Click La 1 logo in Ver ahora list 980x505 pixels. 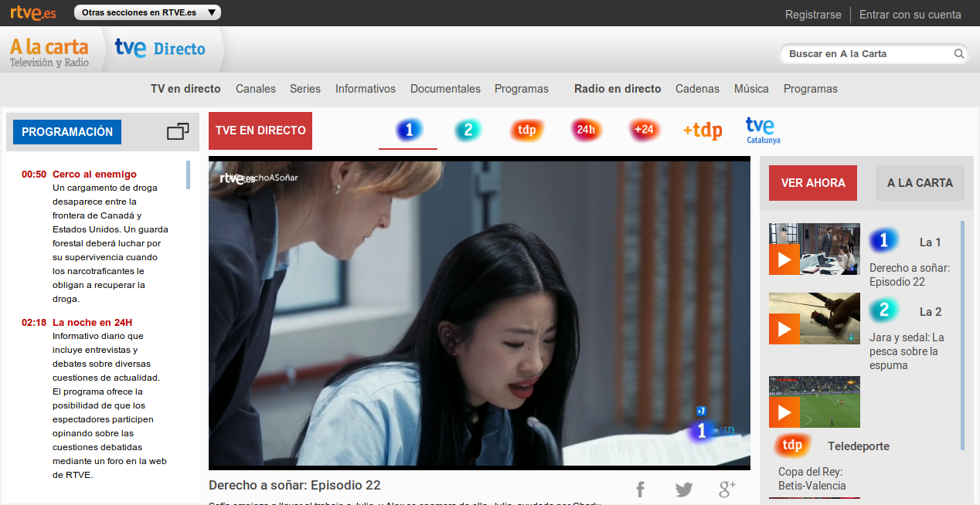[884, 241]
